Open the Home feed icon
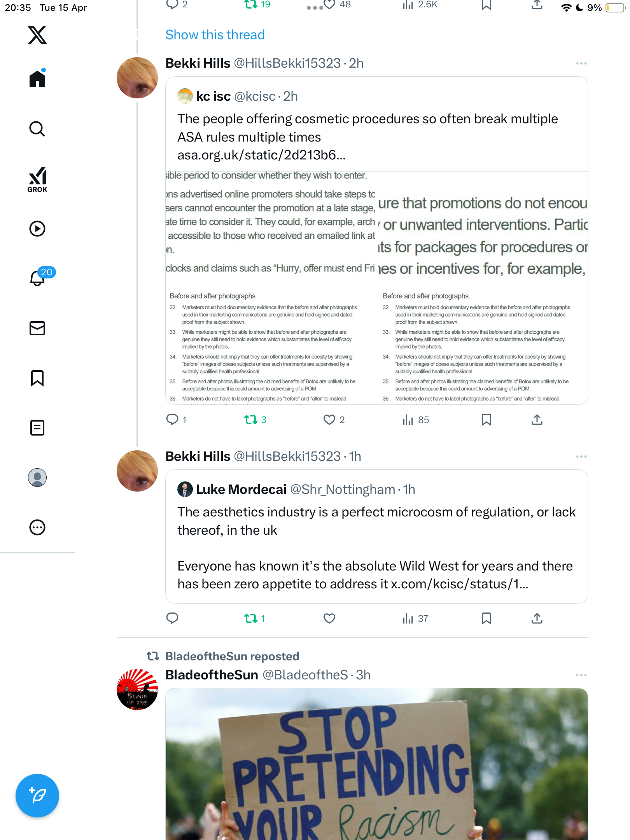This screenshot has height=840, width=630. pyautogui.click(x=37, y=78)
